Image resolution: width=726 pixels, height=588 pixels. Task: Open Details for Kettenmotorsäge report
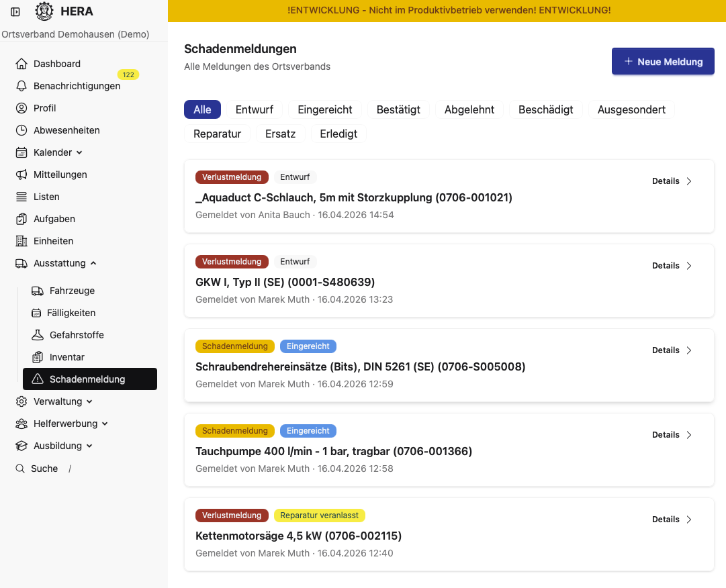[672, 519]
